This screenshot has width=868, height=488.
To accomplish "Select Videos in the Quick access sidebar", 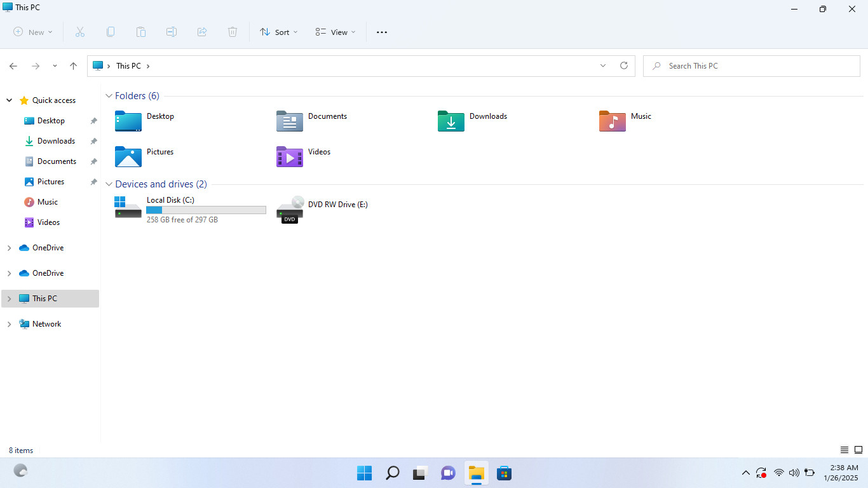I will (48, 222).
